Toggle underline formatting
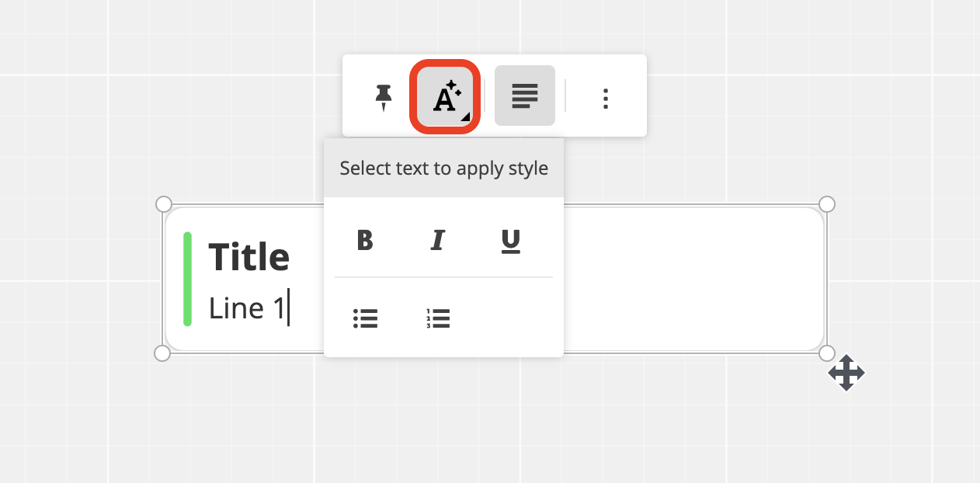The width and height of the screenshot is (980, 483). (x=510, y=241)
